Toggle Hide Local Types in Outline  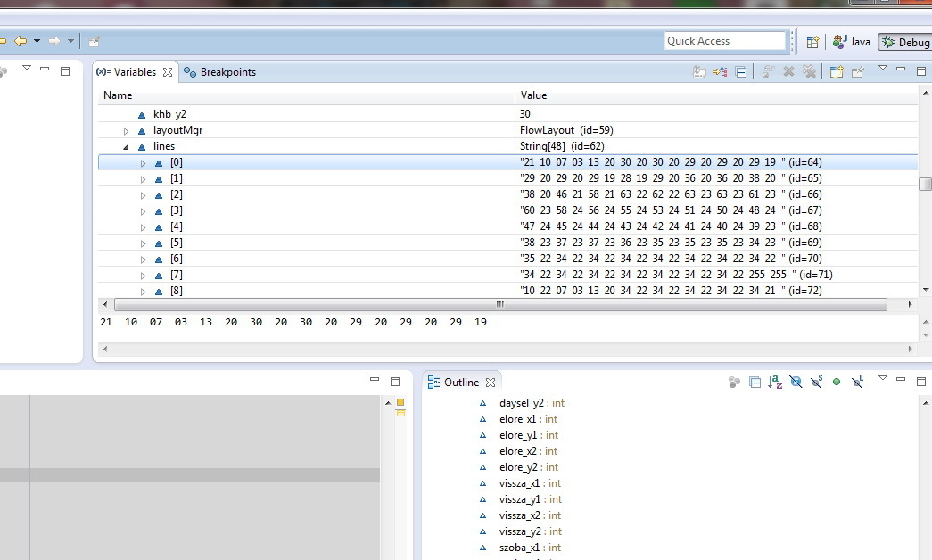(857, 383)
